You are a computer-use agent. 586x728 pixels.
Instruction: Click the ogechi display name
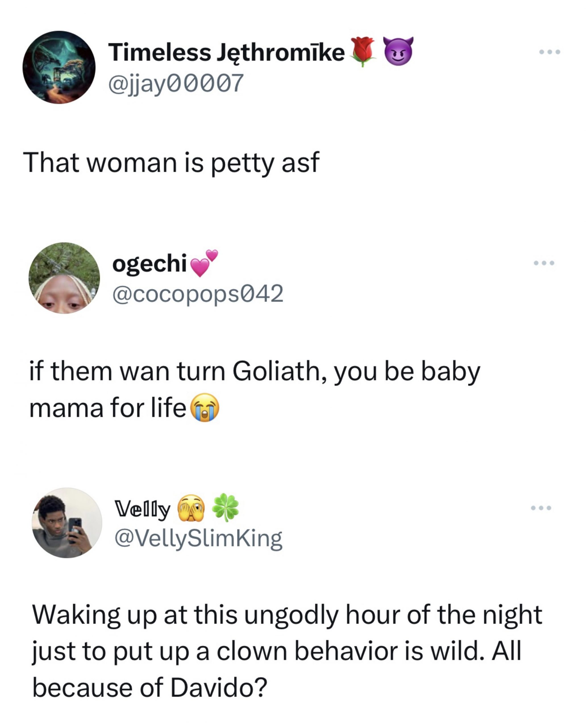click(x=149, y=264)
